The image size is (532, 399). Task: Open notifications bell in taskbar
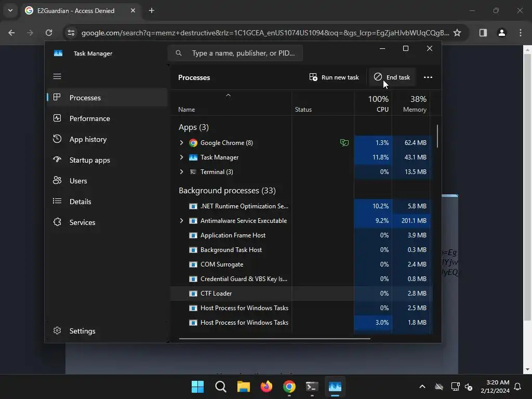pyautogui.click(x=518, y=387)
